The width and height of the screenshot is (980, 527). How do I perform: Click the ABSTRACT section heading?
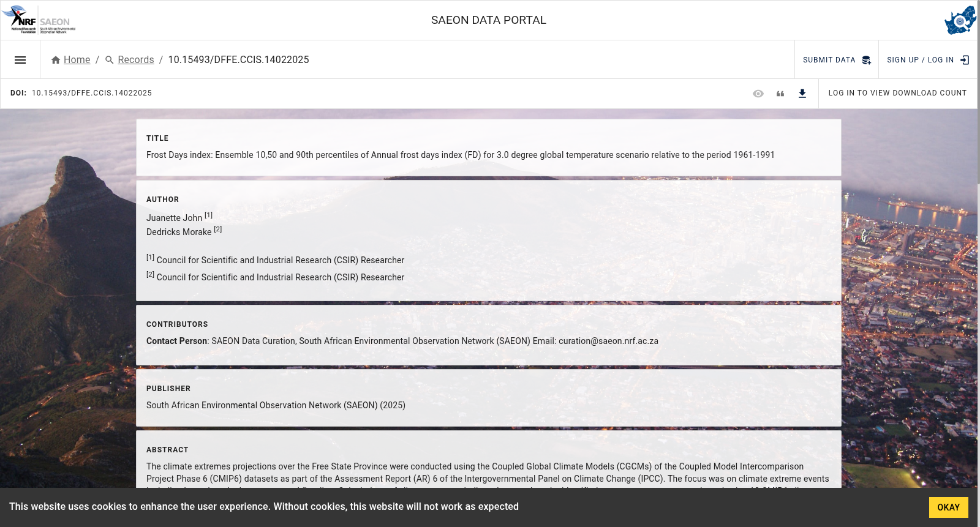click(x=167, y=450)
